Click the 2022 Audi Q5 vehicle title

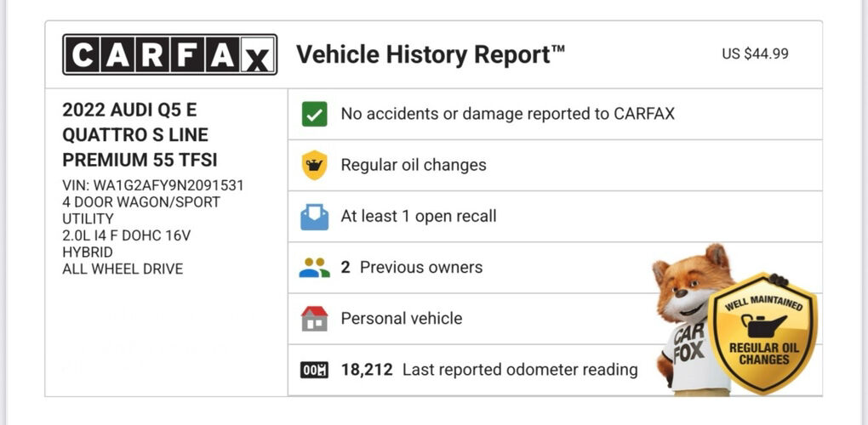pyautogui.click(x=134, y=134)
